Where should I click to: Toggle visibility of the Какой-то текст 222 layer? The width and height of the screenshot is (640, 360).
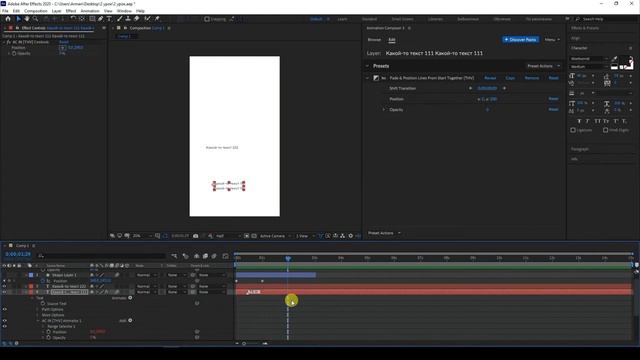(4, 287)
